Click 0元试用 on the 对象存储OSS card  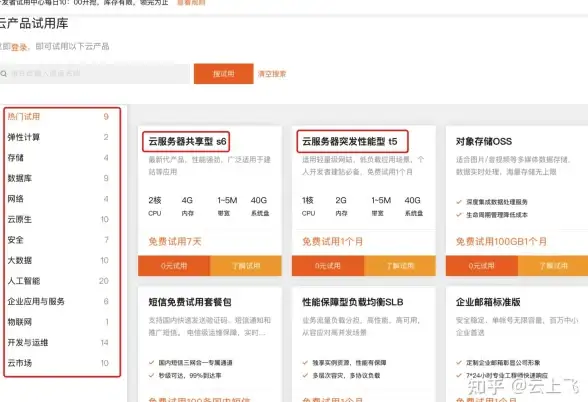482,266
